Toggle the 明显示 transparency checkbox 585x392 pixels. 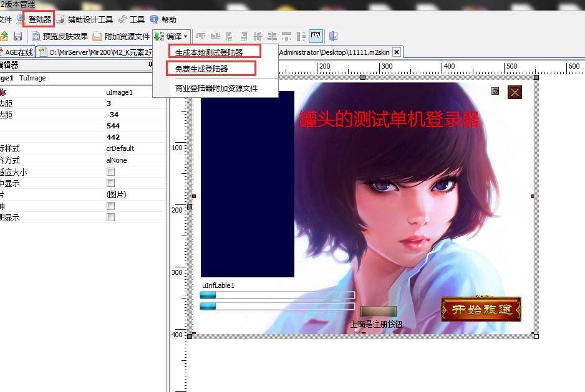tap(111, 217)
